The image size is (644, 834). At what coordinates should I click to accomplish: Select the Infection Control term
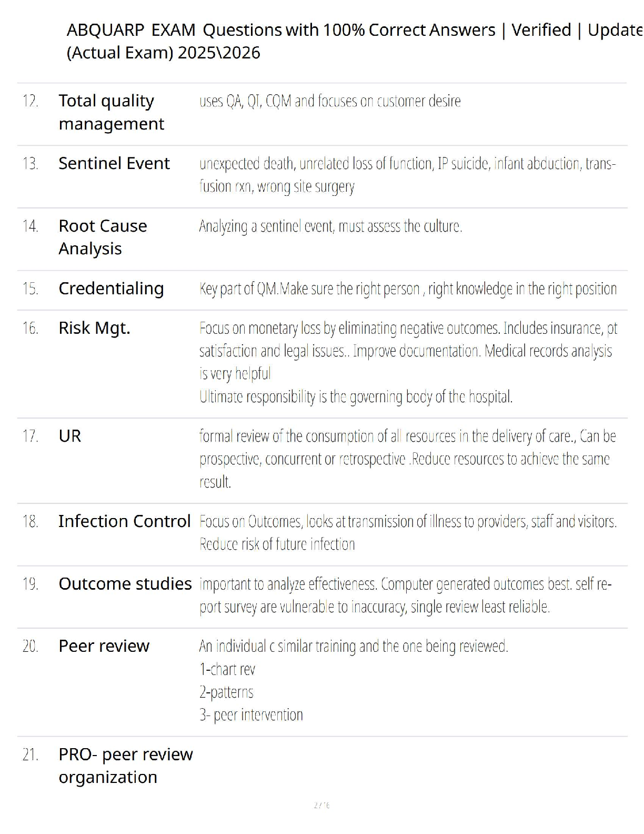pyautogui.click(x=124, y=521)
